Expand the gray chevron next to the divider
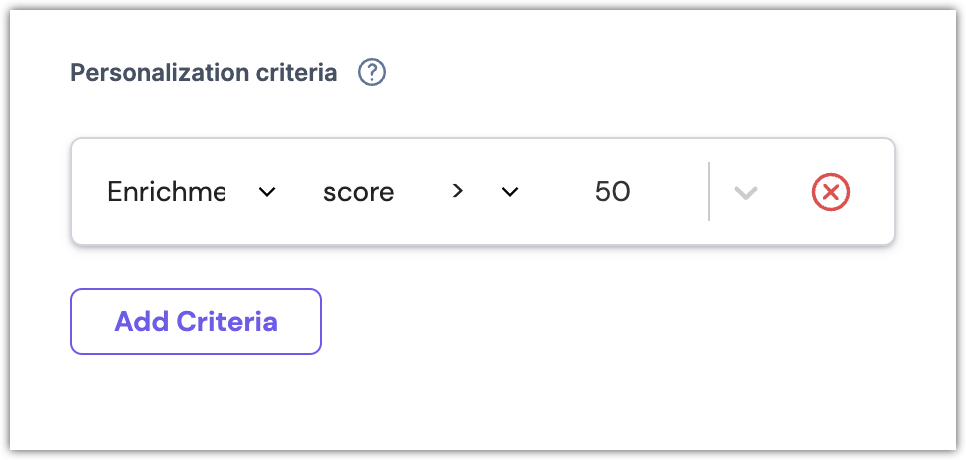 [x=745, y=192]
